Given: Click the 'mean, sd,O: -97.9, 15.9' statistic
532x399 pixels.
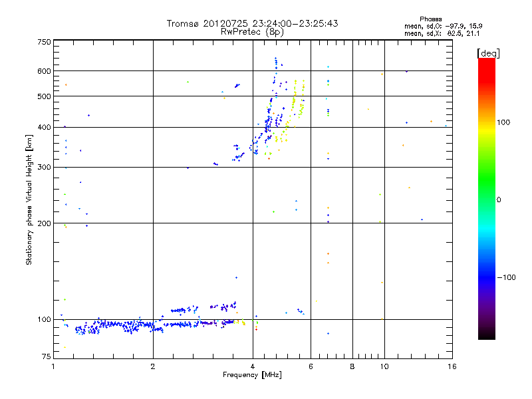Looking at the screenshot, I should pyautogui.click(x=443, y=26).
